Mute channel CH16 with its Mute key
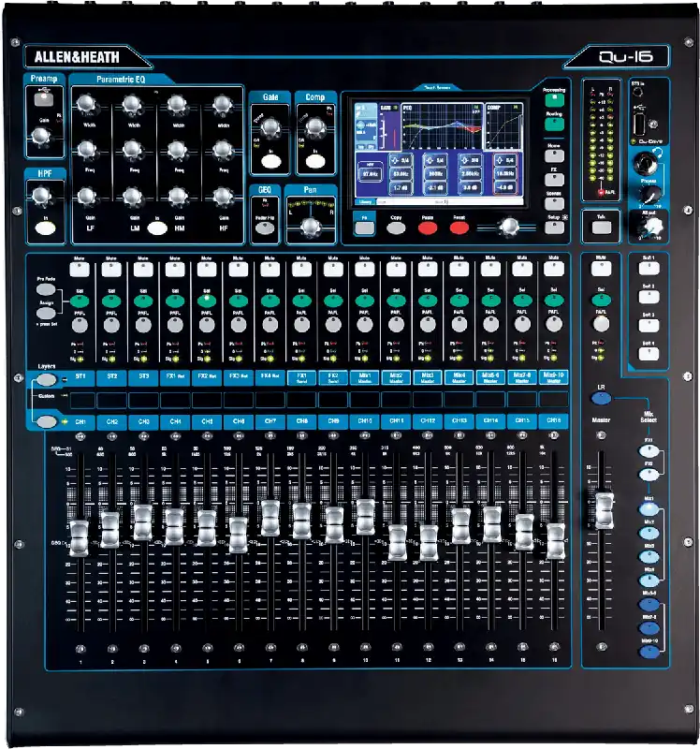This screenshot has width=700, height=749. coord(554,269)
